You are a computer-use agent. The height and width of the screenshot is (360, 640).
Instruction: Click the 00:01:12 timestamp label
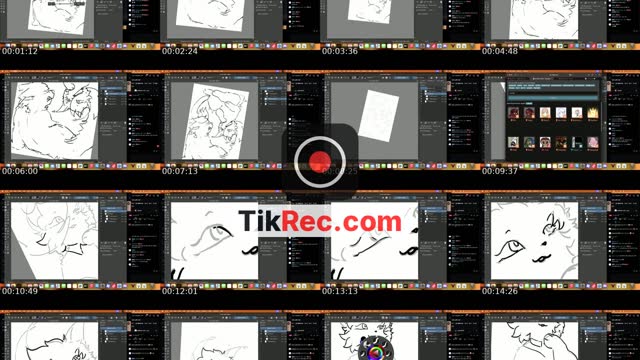pos(20,51)
